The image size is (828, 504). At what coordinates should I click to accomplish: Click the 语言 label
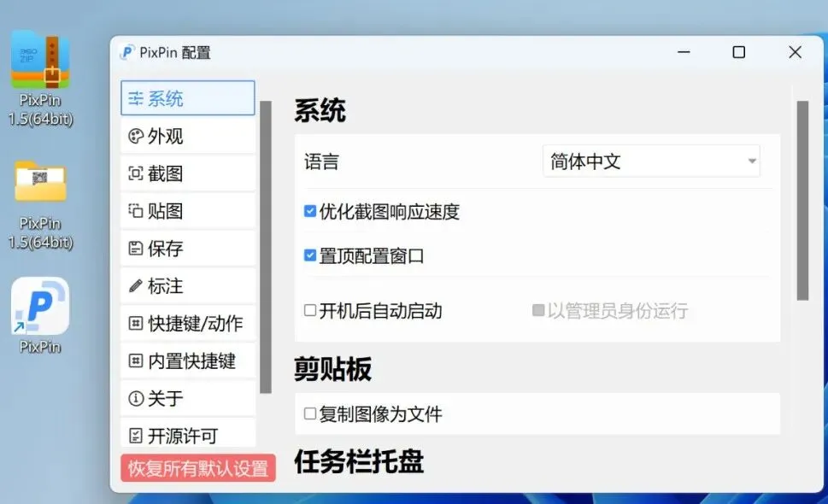[x=321, y=161]
